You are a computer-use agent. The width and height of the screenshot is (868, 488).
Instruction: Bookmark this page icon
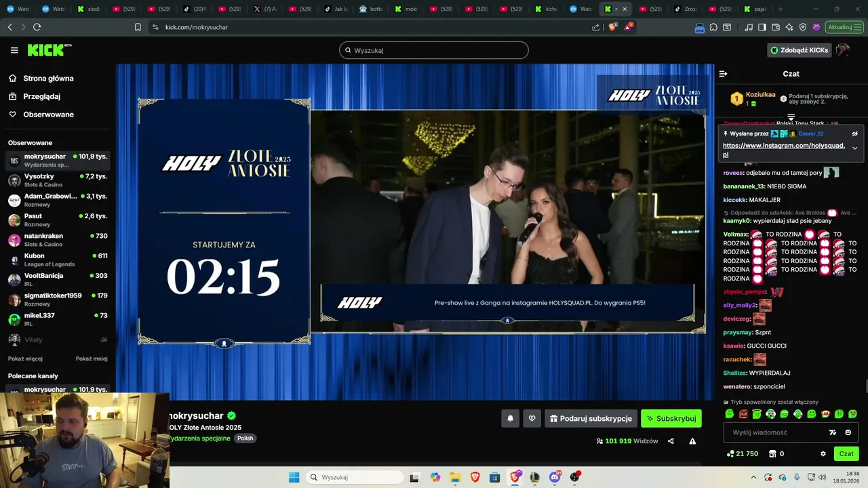pyautogui.click(x=138, y=27)
